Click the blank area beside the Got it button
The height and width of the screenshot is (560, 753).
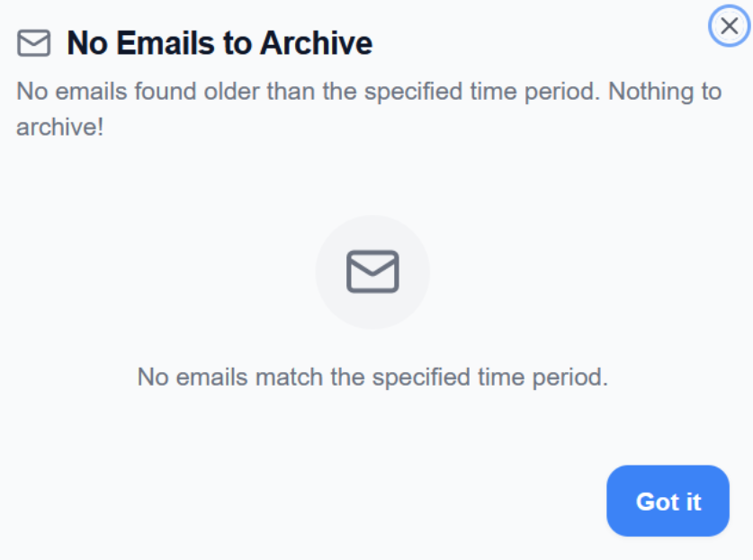[315, 502]
